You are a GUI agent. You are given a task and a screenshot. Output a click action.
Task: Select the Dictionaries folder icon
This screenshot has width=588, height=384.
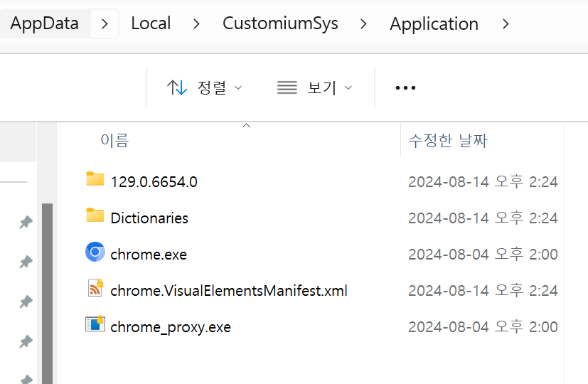[95, 215]
